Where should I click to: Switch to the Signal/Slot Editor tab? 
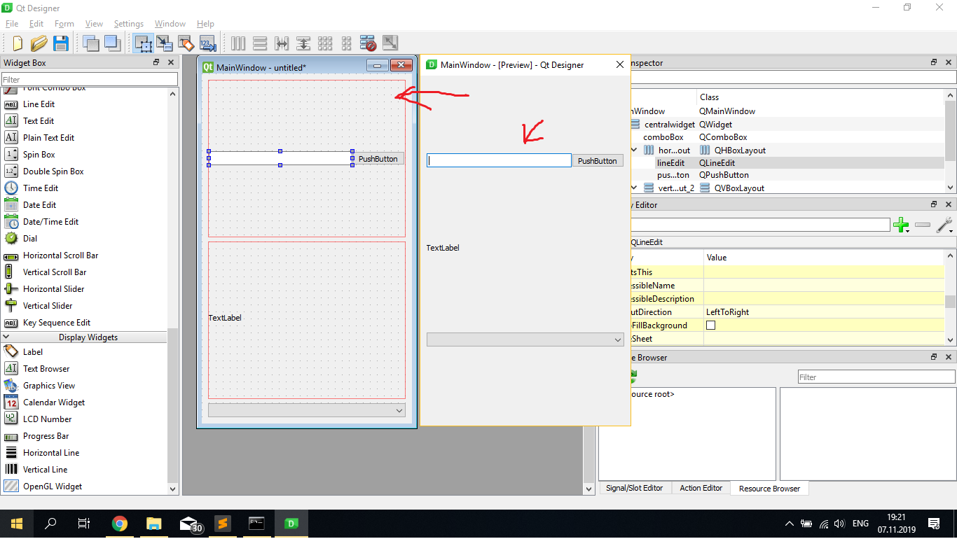point(635,488)
